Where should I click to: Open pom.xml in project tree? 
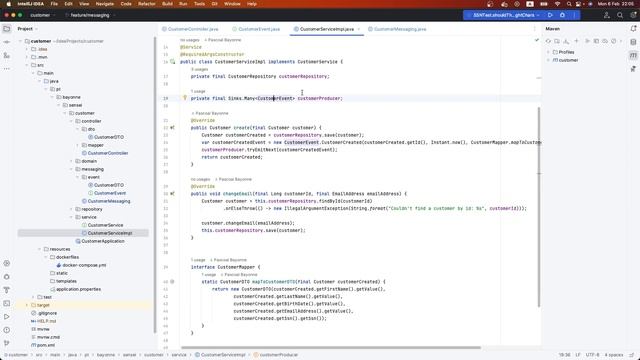tap(45, 345)
